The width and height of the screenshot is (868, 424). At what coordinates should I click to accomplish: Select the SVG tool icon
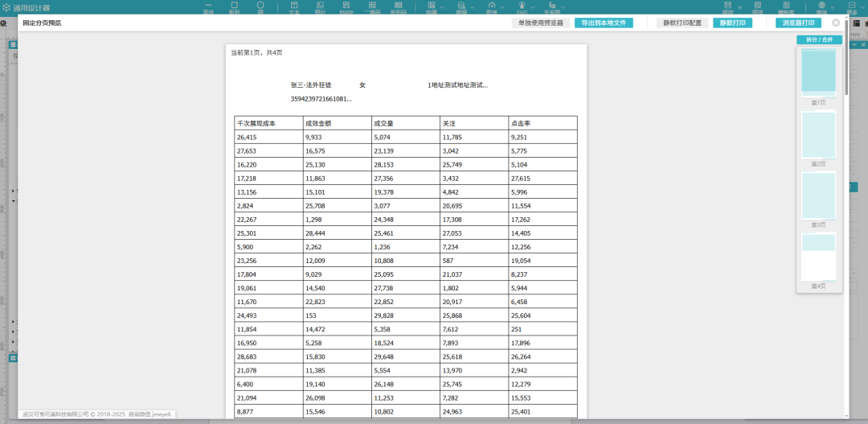tap(523, 6)
